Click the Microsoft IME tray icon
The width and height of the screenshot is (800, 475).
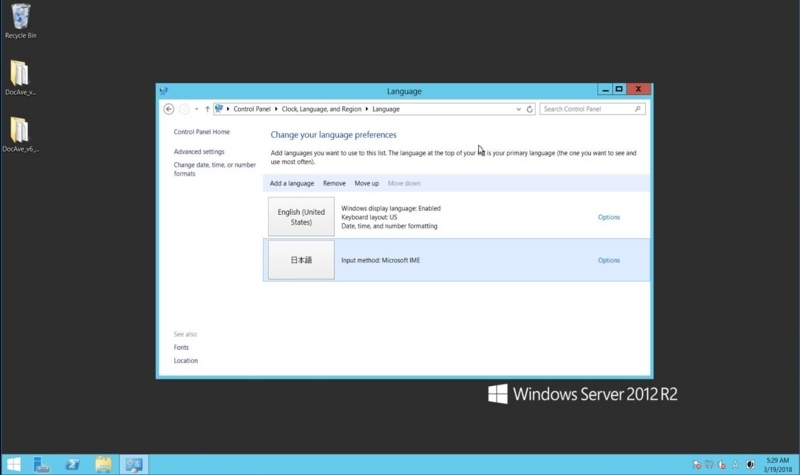pos(750,464)
